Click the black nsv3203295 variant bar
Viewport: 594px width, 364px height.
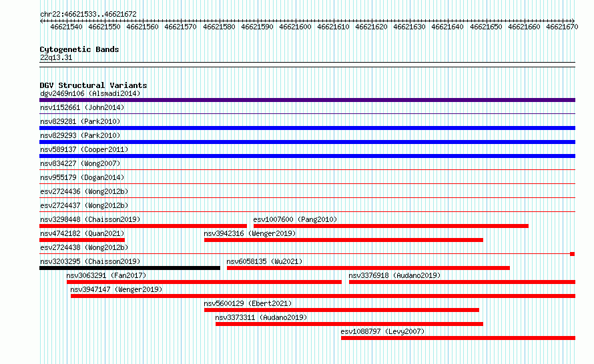[x=129, y=268]
